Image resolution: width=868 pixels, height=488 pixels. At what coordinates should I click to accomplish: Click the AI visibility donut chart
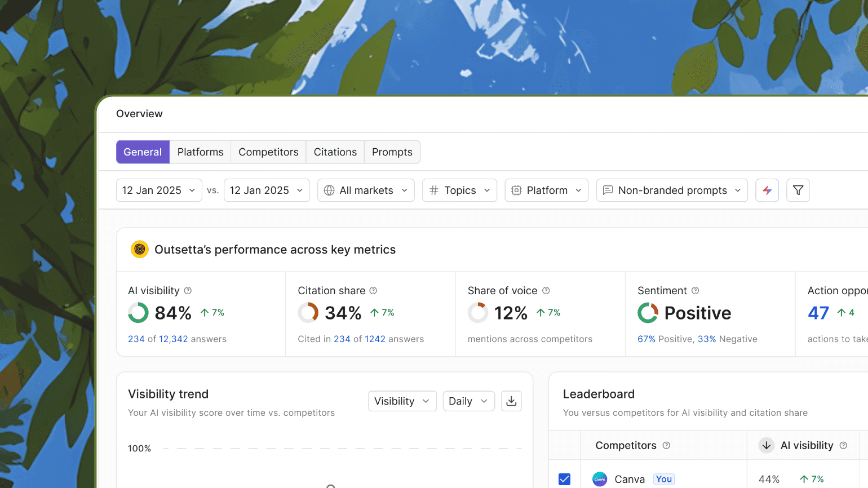(x=138, y=313)
